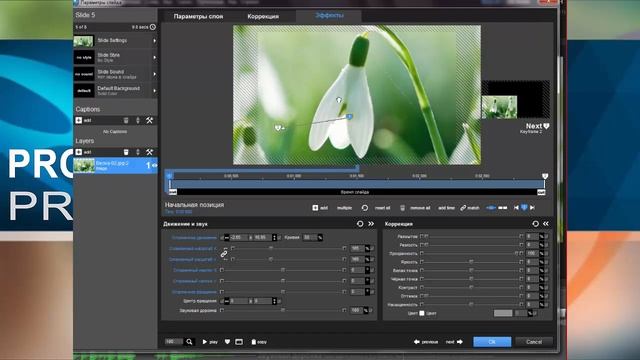Enable the Цвет colorize checkbox
The width and height of the screenshot is (640, 360).
(422, 313)
